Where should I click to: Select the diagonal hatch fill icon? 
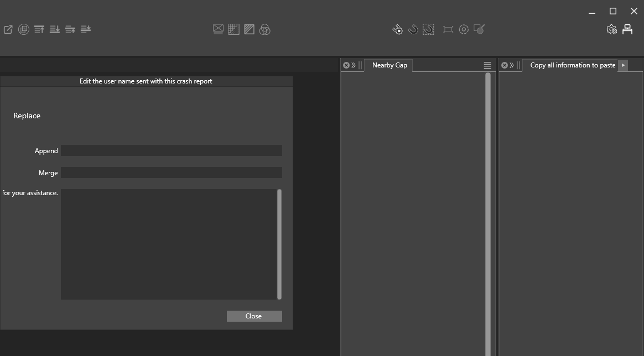coord(250,30)
